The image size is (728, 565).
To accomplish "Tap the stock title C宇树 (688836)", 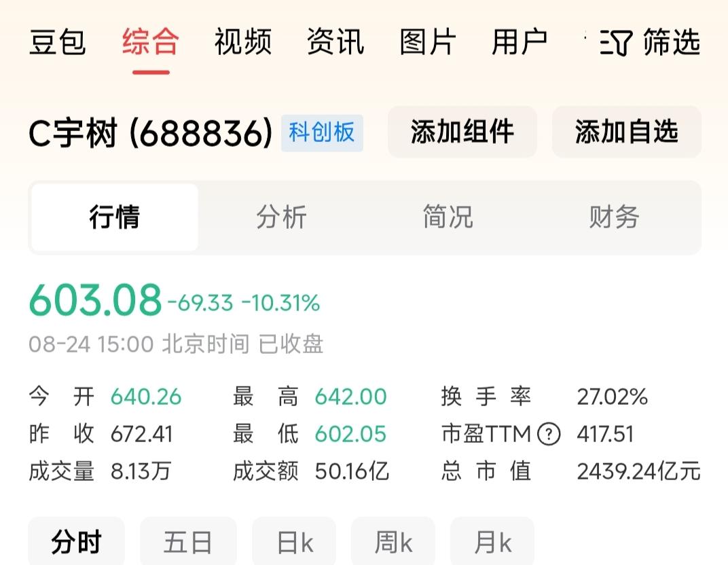I will [x=151, y=133].
